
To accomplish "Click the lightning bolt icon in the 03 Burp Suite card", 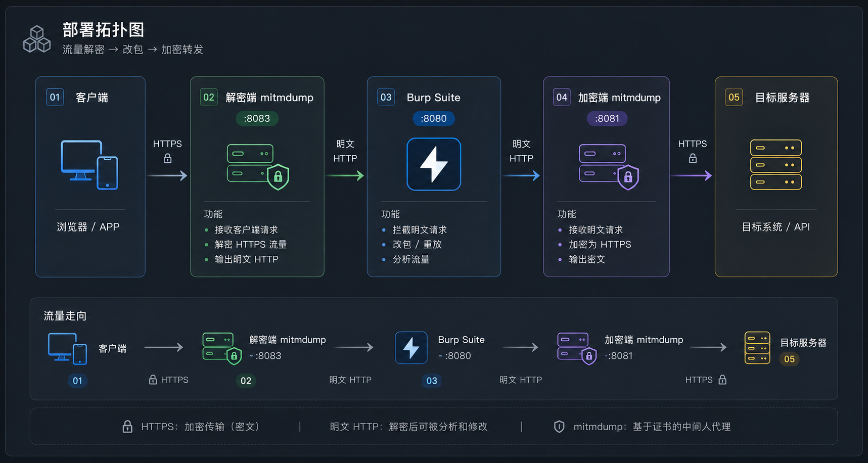I will [x=434, y=164].
